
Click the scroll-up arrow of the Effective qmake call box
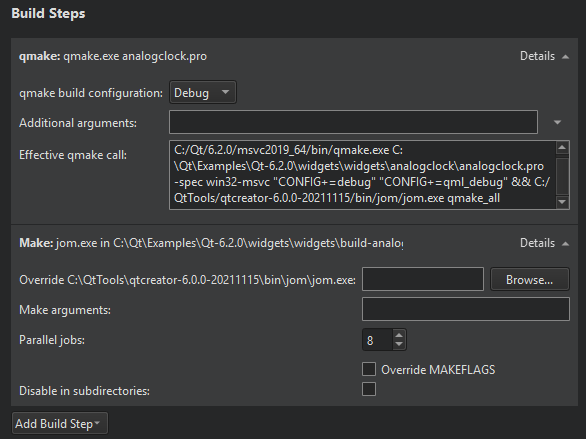click(562, 148)
